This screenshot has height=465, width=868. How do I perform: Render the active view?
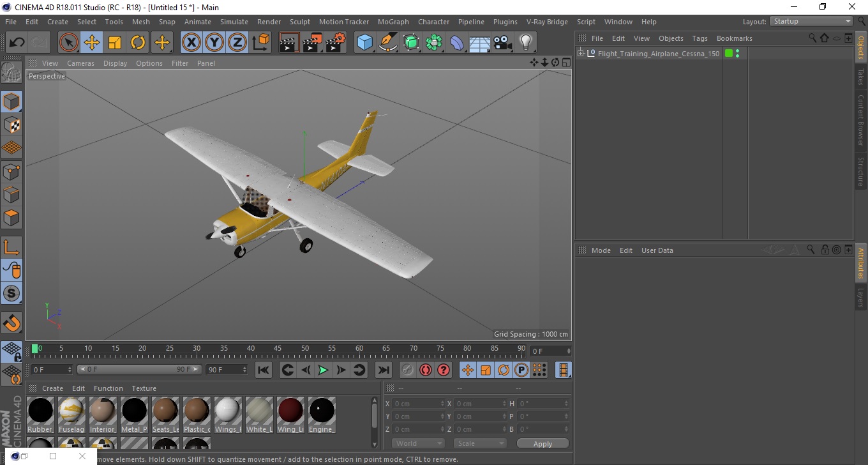pos(289,43)
